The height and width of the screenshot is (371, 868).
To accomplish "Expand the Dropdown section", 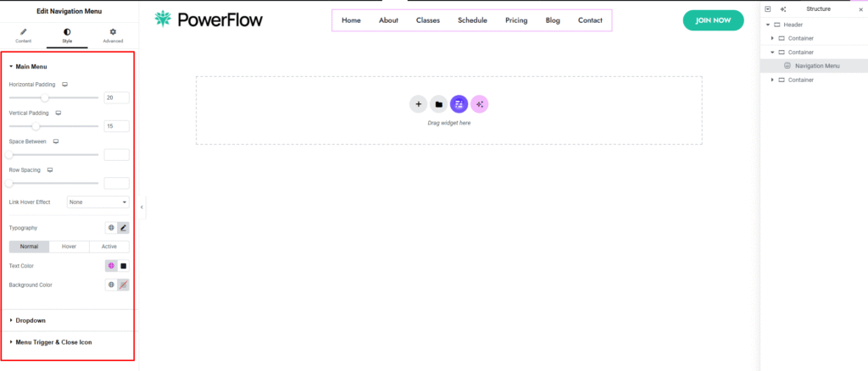I will (x=31, y=320).
